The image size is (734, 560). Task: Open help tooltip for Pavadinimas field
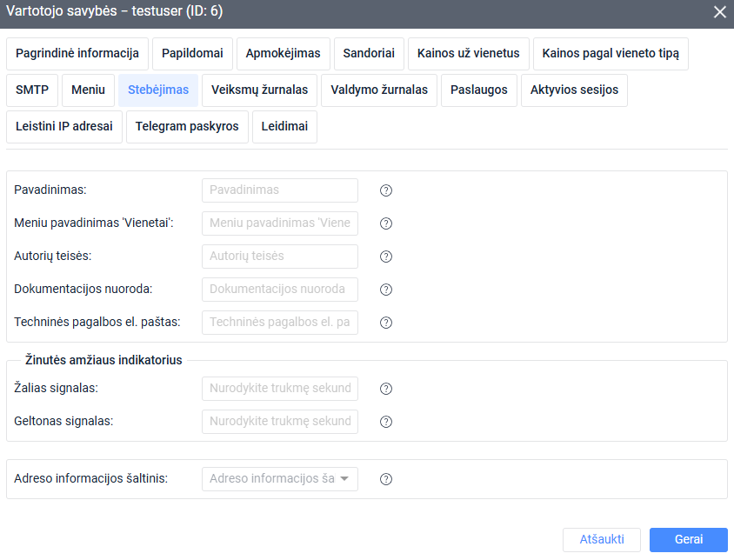click(x=386, y=190)
